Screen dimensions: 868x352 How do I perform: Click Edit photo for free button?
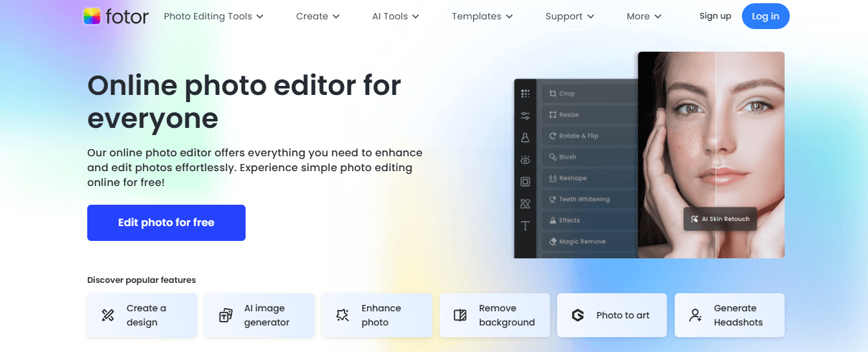pos(166,223)
